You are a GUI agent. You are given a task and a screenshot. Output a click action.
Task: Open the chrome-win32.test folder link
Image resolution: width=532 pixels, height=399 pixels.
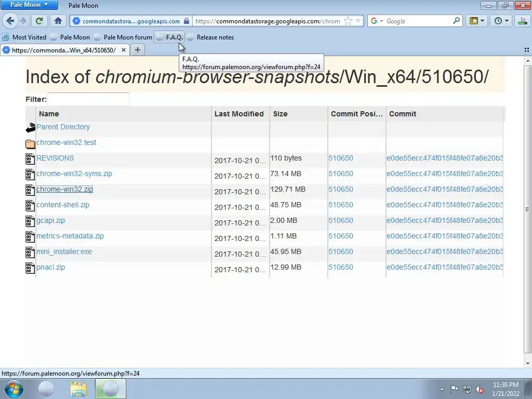66,142
